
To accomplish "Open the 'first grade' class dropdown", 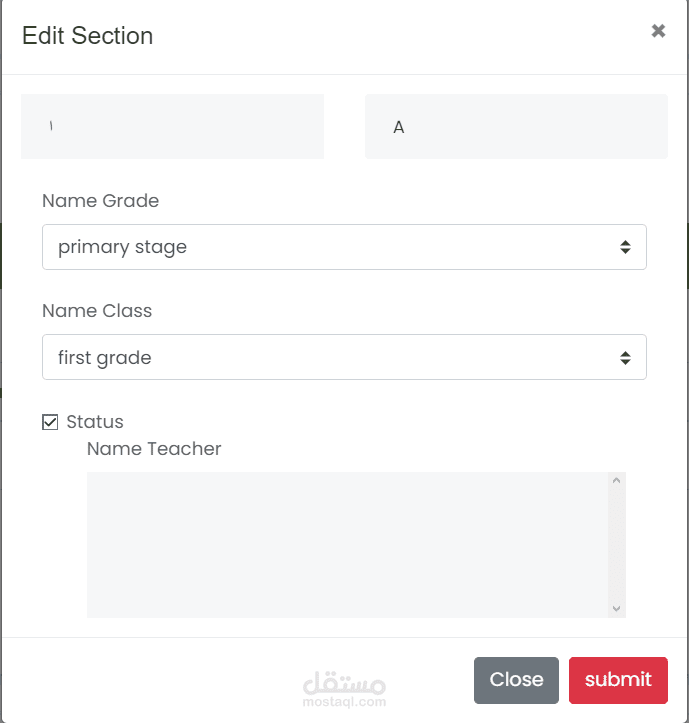I will click(330, 357).
